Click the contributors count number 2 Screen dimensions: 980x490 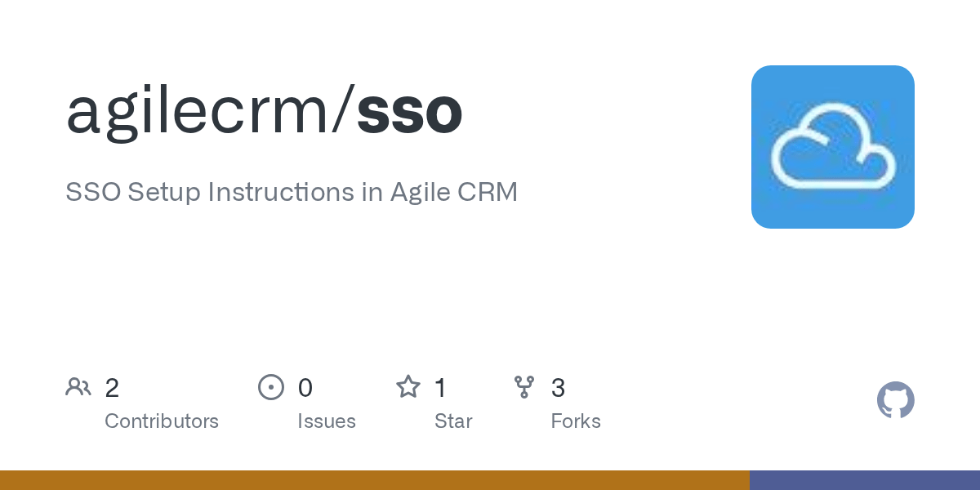coord(112,388)
